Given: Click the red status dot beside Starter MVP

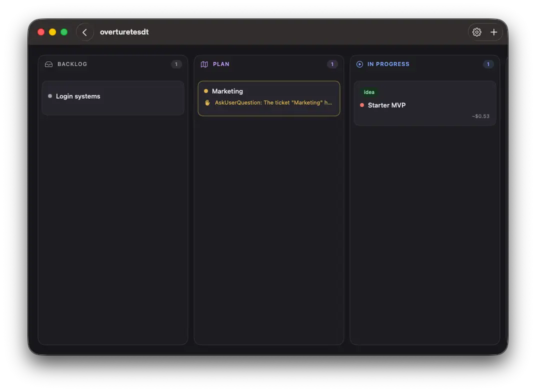Looking at the screenshot, I should tap(362, 105).
